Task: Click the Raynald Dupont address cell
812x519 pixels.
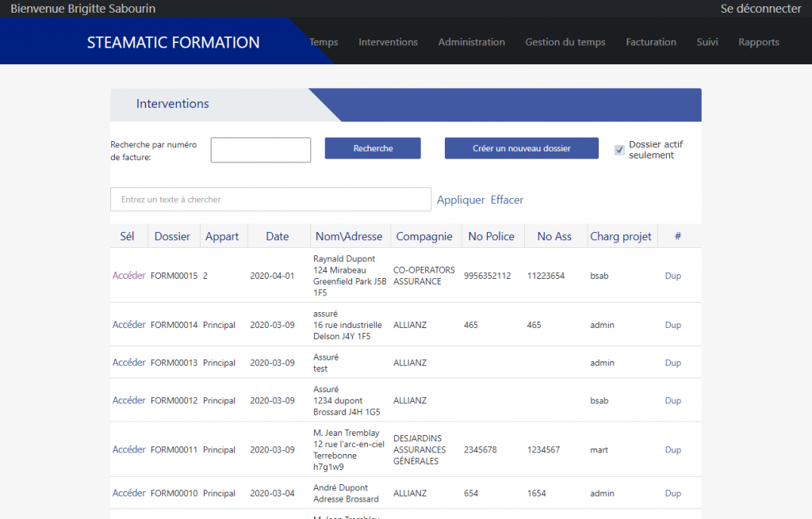Action: (x=350, y=276)
